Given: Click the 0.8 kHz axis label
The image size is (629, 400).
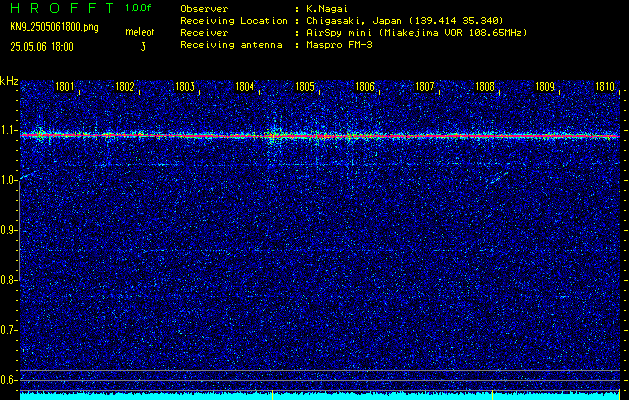Looking at the screenshot, I should (8, 280).
